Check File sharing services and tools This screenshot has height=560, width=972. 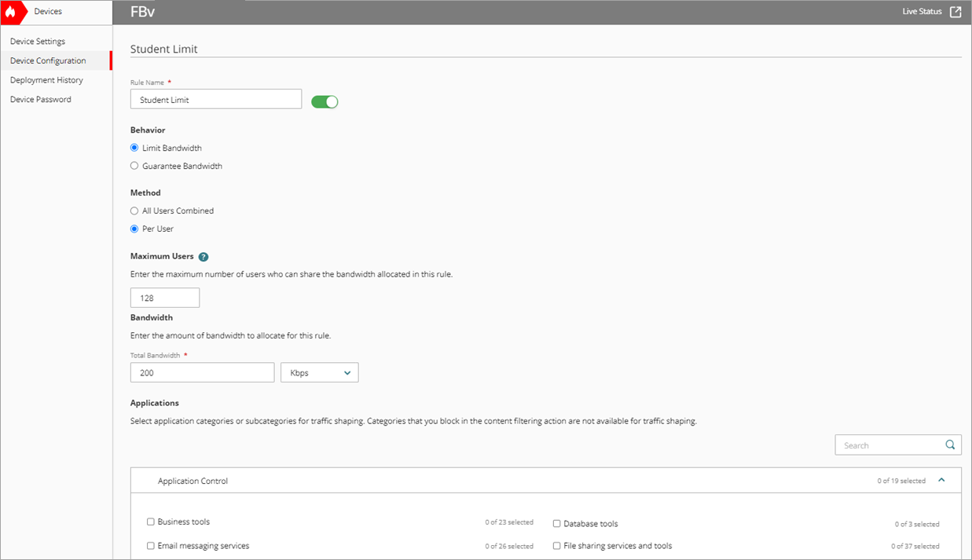click(x=556, y=546)
